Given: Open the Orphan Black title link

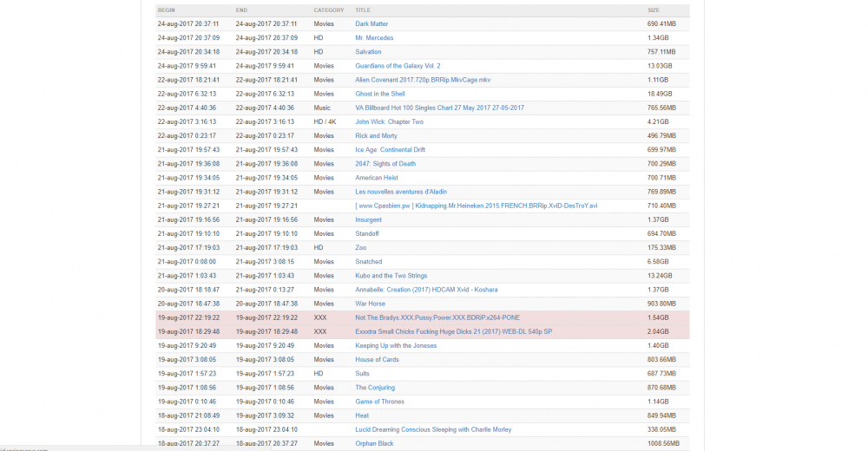Looking at the screenshot, I should coord(374,443).
